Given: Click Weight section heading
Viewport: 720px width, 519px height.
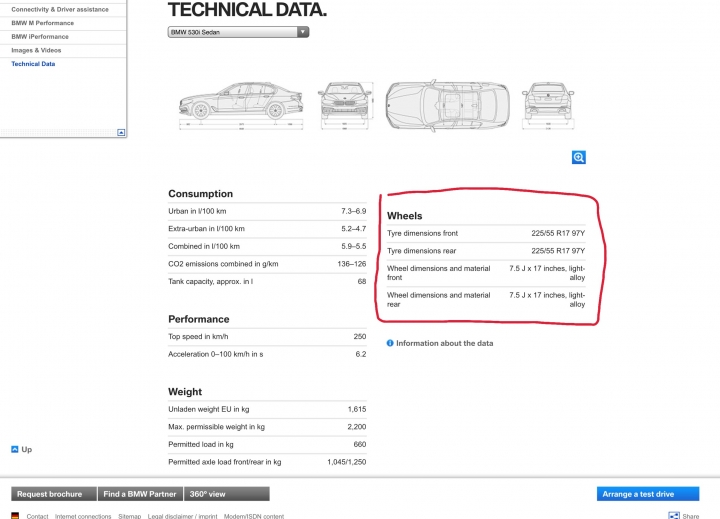Looking at the screenshot, I should [x=185, y=392].
